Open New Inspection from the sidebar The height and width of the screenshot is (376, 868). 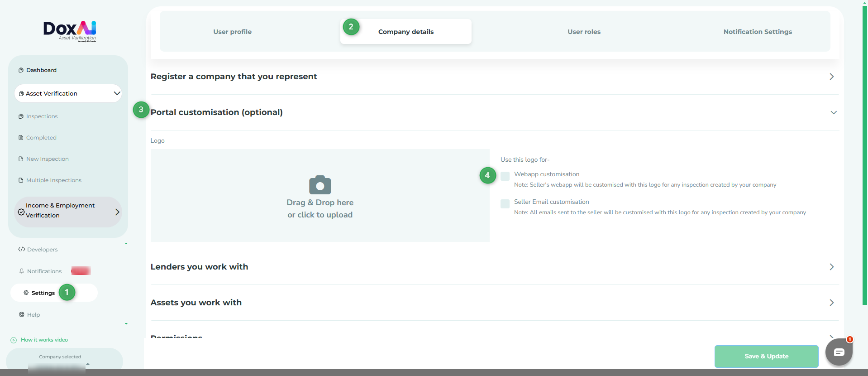point(47,159)
